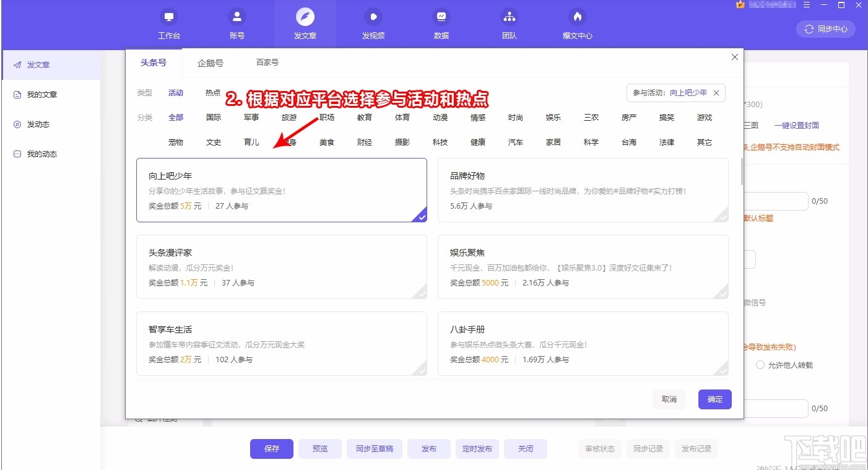Open the 团队 team icon
Image resolution: width=868 pixels, height=470 pixels.
pyautogui.click(x=509, y=24)
